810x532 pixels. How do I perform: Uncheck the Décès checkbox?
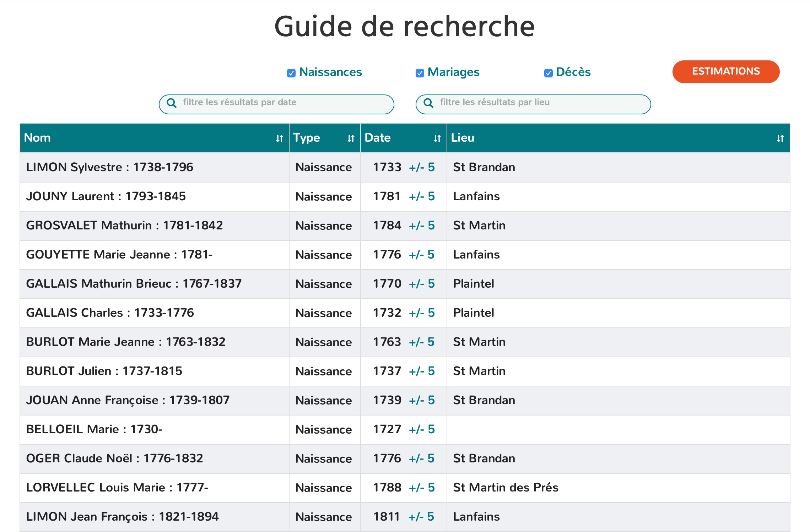[x=549, y=73]
